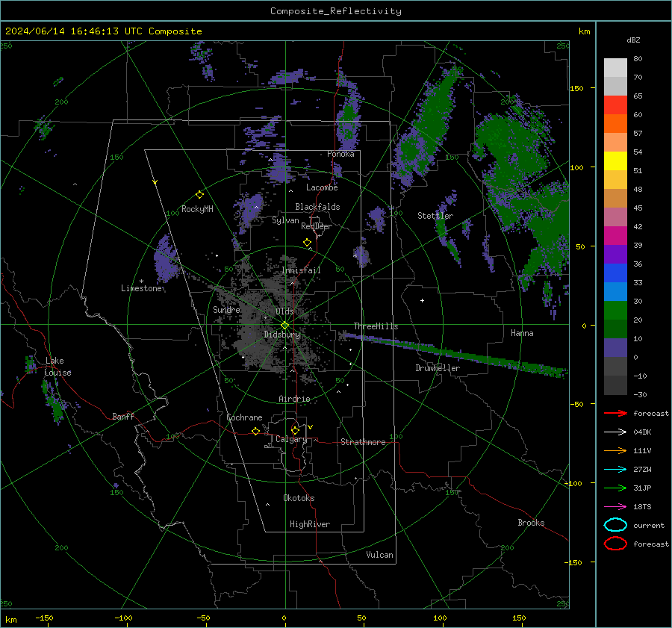
Task: Click the yellow V marker northeast of Calgary
Action: click(311, 427)
